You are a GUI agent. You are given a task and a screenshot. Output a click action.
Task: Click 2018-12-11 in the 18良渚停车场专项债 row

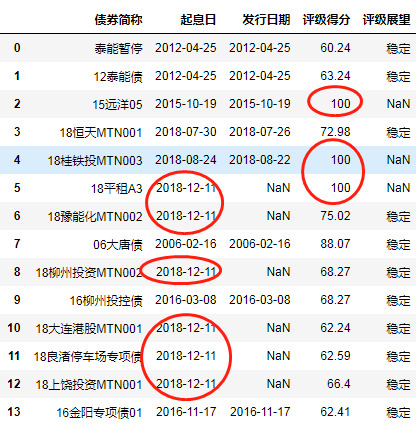click(x=186, y=356)
